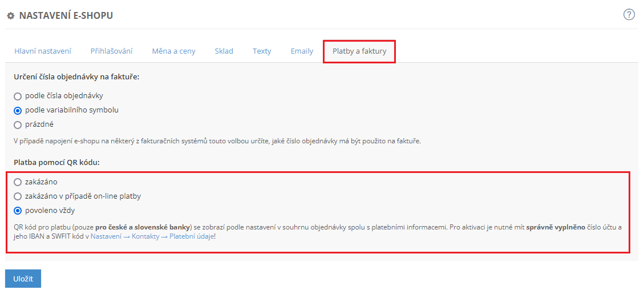Select the 'povoleno vždy' QR option

coord(18,211)
